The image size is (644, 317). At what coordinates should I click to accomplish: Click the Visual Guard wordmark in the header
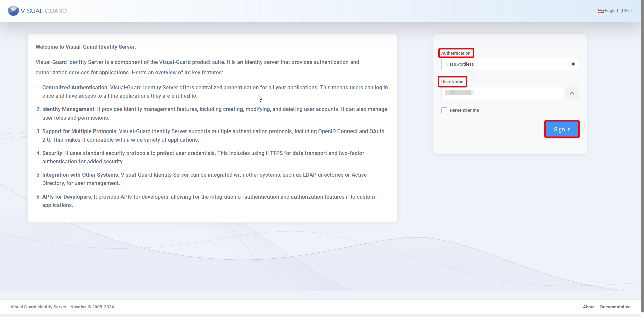[x=44, y=11]
